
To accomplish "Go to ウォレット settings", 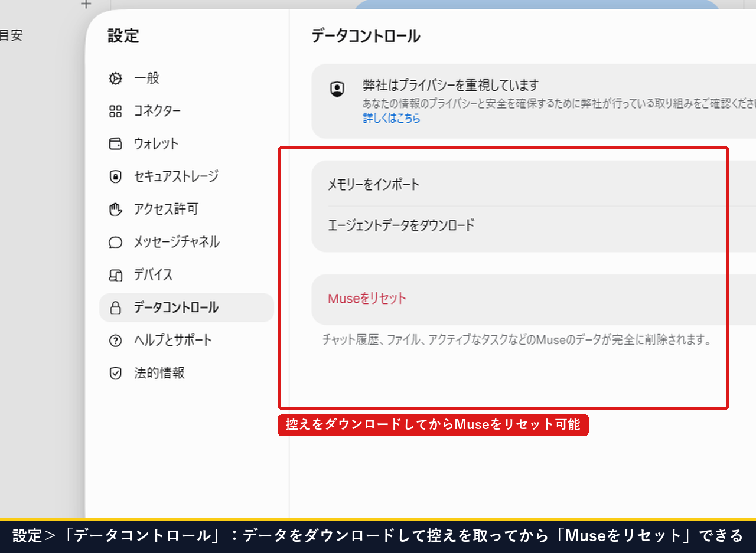I will 187,144.
